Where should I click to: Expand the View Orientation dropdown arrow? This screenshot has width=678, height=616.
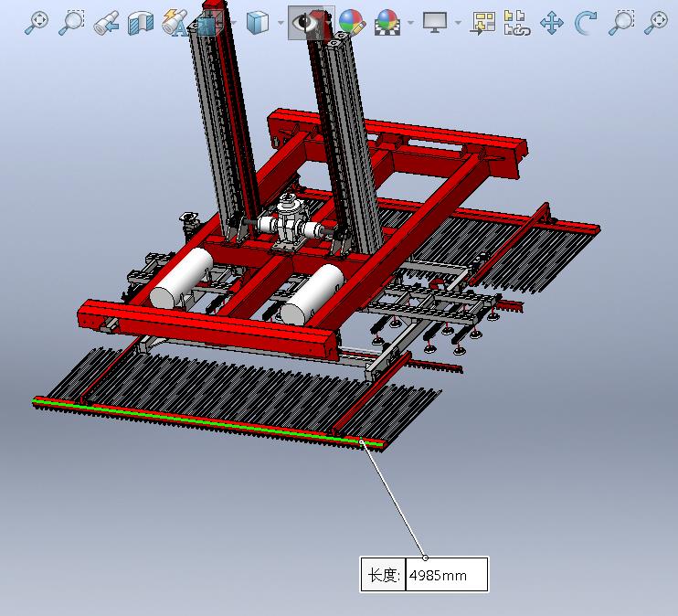point(234,23)
